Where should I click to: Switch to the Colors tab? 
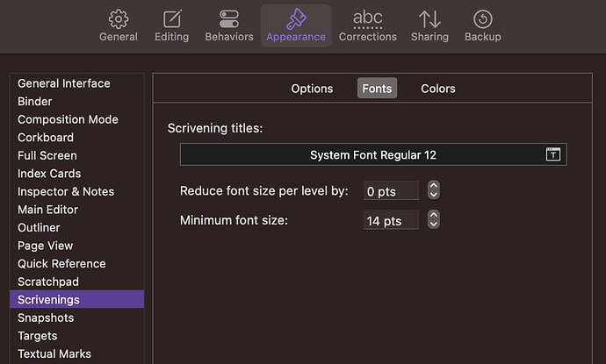click(x=438, y=89)
